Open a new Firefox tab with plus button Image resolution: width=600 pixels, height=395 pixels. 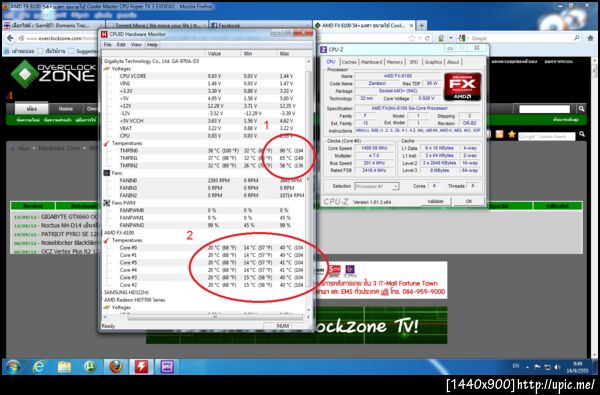tap(421, 26)
